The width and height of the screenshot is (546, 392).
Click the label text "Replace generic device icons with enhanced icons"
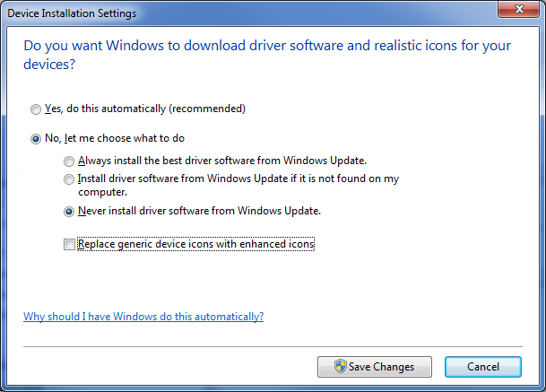pyautogui.click(x=195, y=244)
